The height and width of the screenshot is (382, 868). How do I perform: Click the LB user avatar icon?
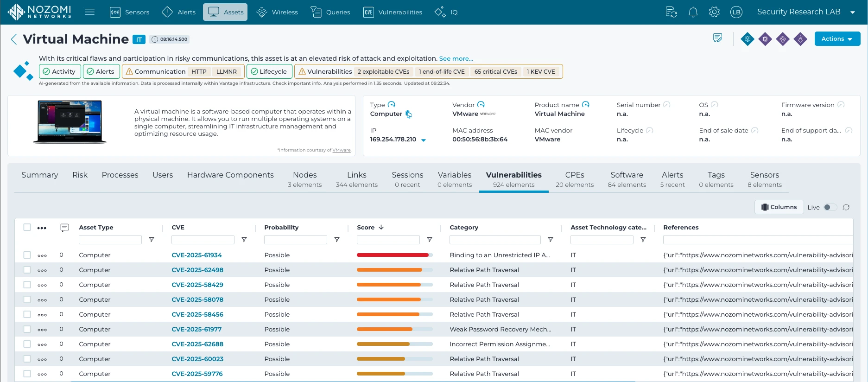736,12
